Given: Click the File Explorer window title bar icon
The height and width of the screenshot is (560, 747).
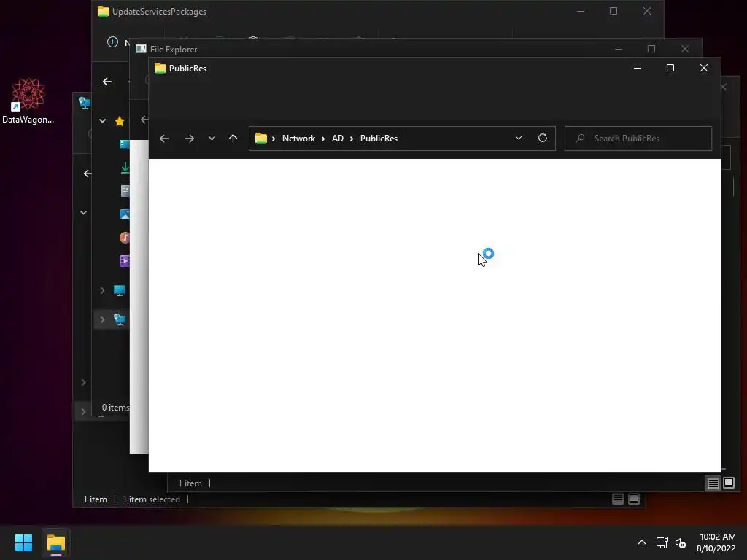Looking at the screenshot, I should pos(141,49).
